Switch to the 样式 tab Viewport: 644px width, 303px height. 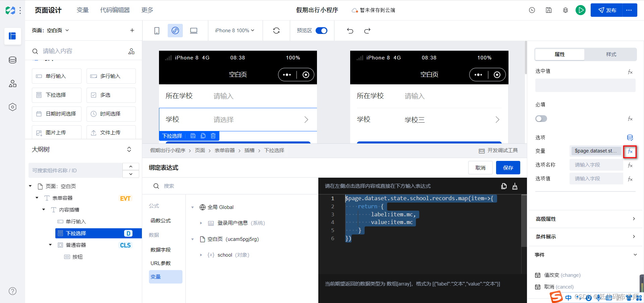[611, 54]
